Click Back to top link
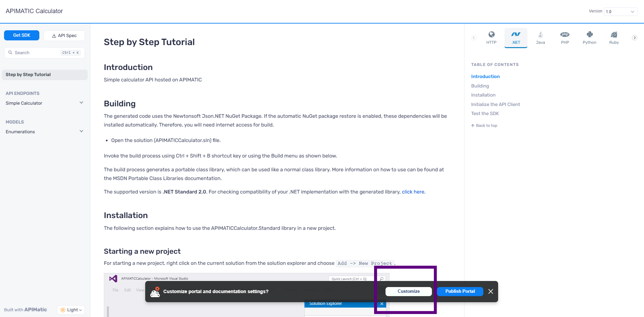This screenshot has height=317, width=644. [484, 126]
